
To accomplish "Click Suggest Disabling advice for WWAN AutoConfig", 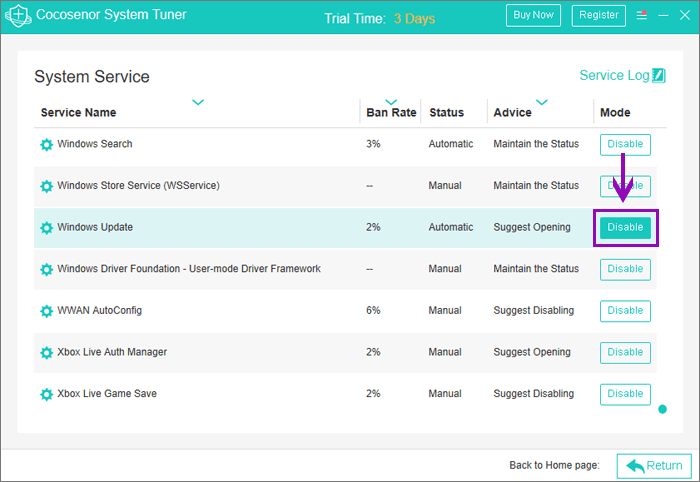I will click(x=533, y=310).
